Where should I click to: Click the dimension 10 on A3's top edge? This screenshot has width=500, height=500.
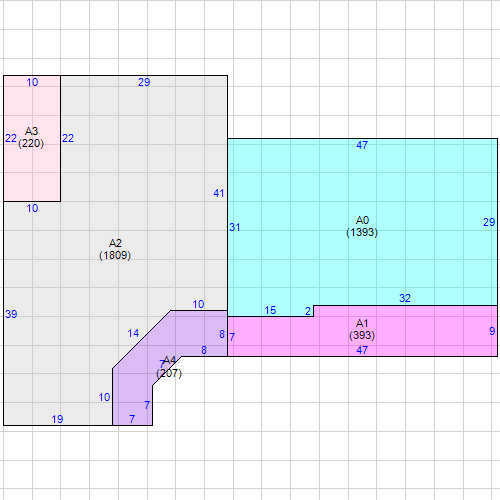point(32,82)
